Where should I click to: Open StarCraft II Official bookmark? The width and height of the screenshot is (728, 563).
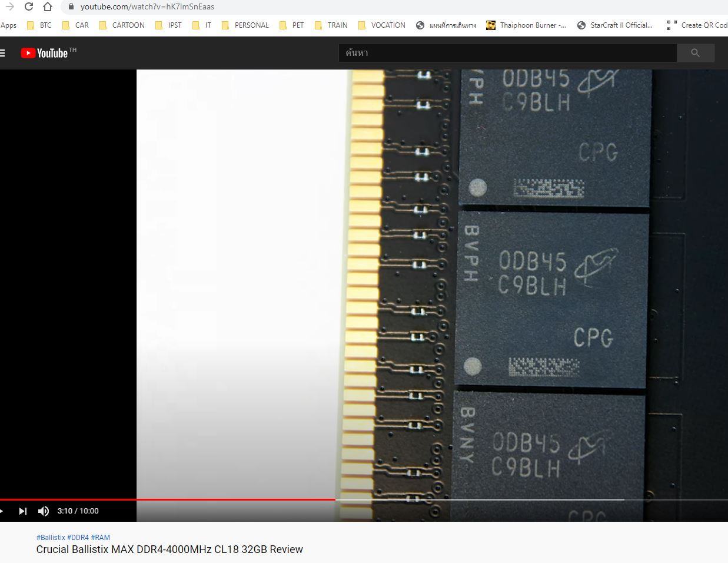(615, 25)
